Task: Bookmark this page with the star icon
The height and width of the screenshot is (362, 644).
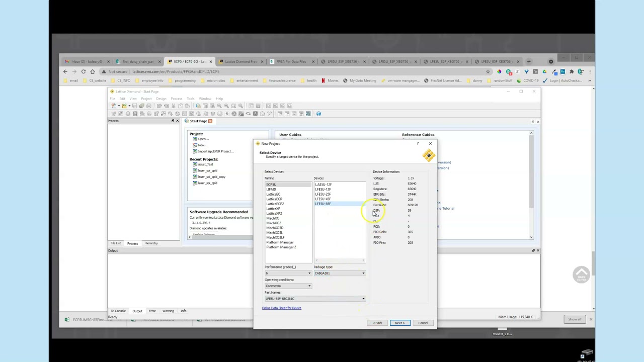Action: pyautogui.click(x=488, y=71)
